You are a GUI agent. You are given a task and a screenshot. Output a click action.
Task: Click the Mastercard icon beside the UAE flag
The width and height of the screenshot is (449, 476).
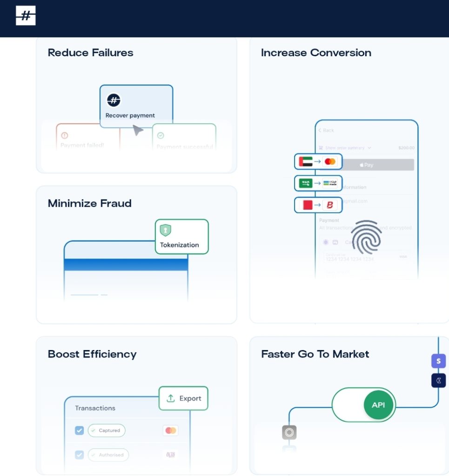point(331,161)
